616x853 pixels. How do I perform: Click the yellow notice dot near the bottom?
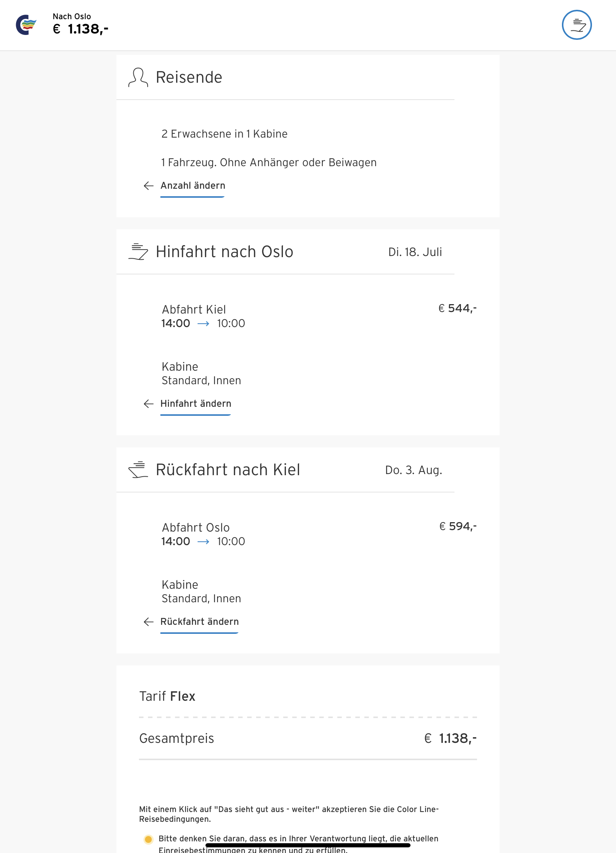(148, 839)
